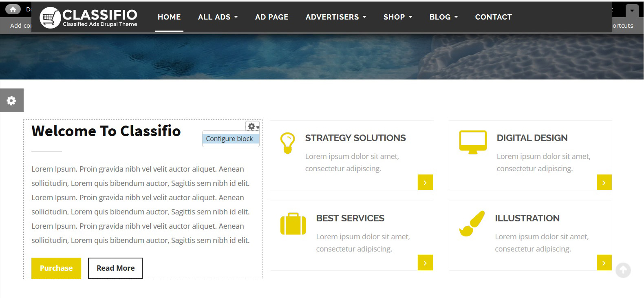Open the Shop dropdown menu
Image resolution: width=644 pixels, height=298 pixels.
pos(398,17)
